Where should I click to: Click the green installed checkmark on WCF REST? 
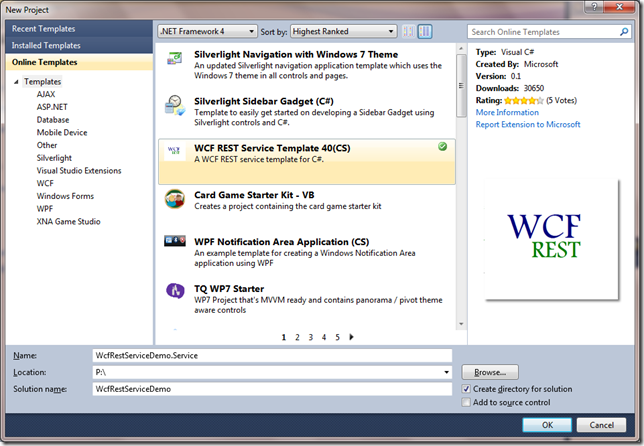442,146
